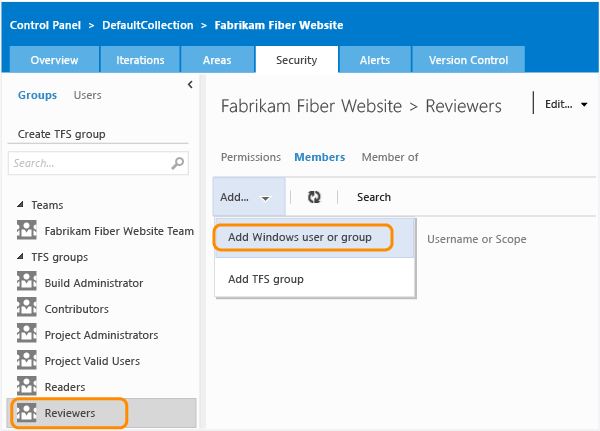Select Build Administrator group name
This screenshot has height=431, width=600.
click(x=94, y=283)
